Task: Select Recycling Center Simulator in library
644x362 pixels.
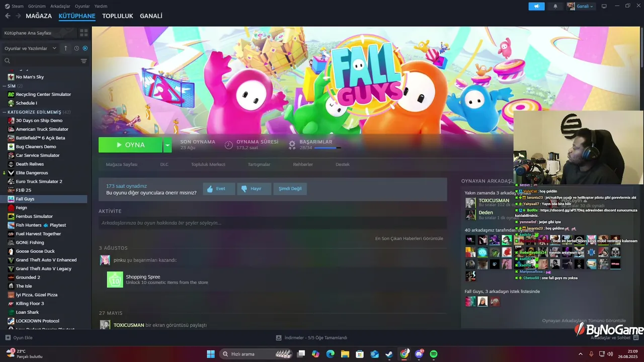Action: click(43, 95)
